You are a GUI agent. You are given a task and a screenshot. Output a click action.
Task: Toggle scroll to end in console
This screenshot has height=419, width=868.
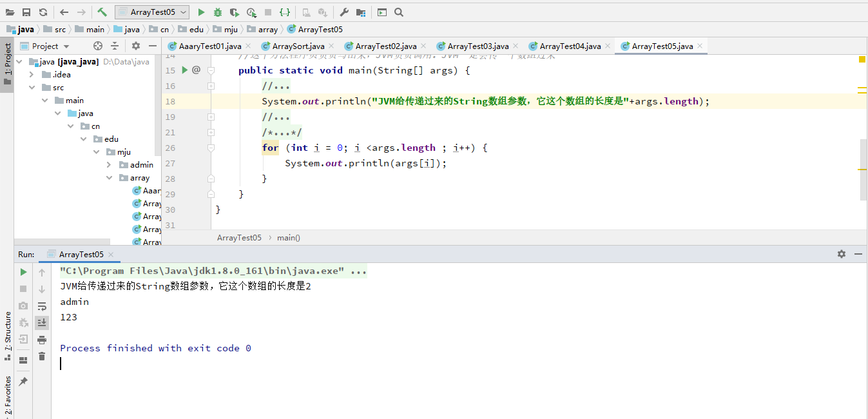[x=42, y=323]
